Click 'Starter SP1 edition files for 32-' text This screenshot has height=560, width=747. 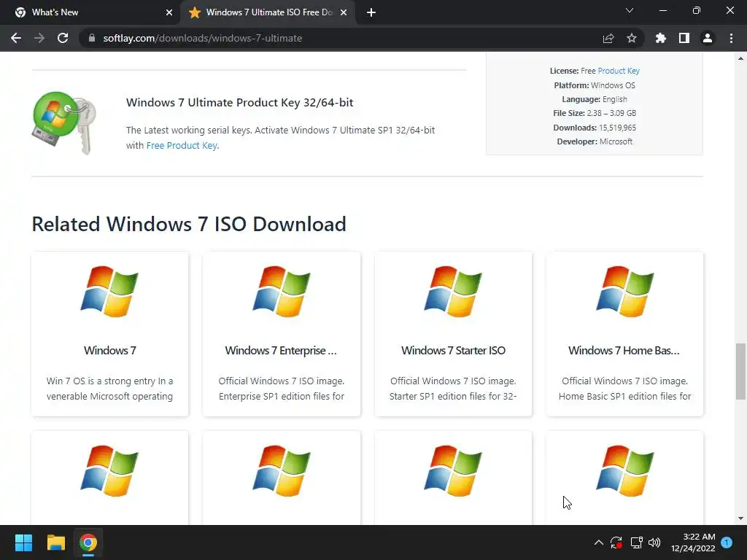(x=453, y=396)
